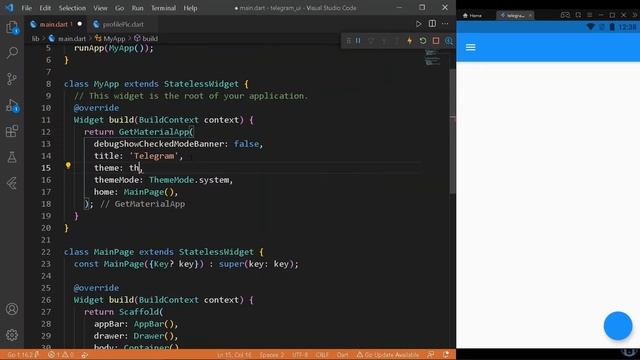Open the Edit menu
The height and width of the screenshot is (360, 640).
(45, 8)
